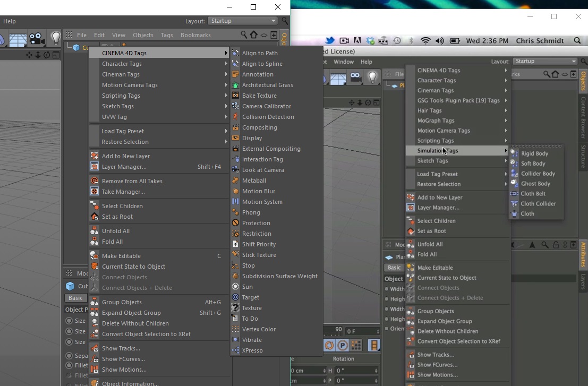Viewport: 588px width, 386px height.
Task: Toggle the Orien option in right window
Action: [387, 329]
